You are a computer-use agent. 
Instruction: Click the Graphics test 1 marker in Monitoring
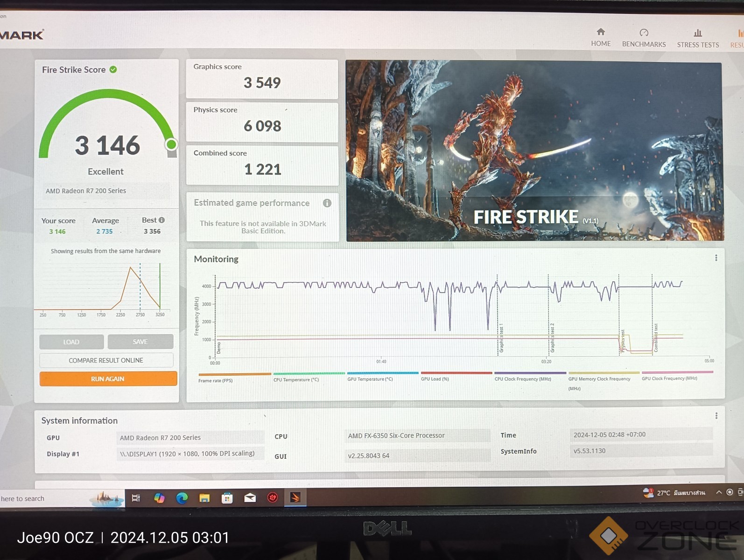tap(501, 338)
